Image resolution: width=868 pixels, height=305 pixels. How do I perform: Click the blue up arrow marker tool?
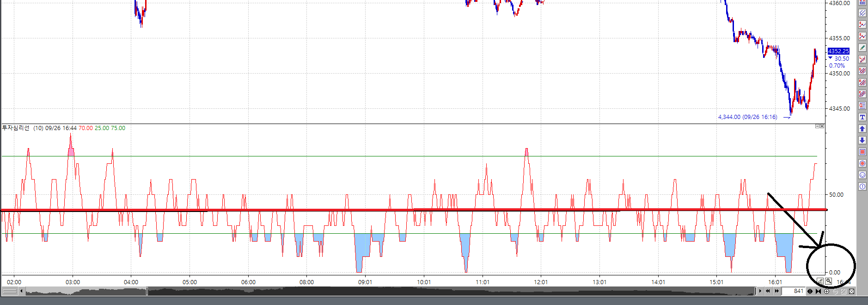coord(862,129)
